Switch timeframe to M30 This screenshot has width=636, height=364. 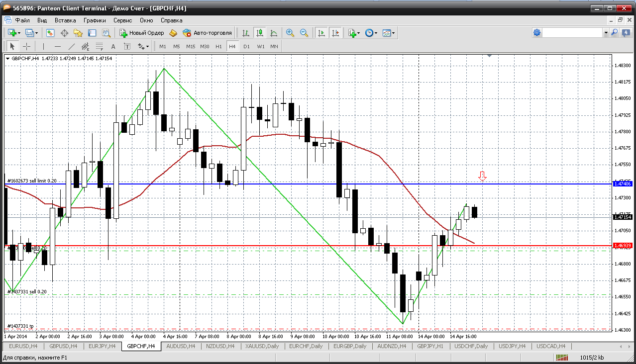click(x=205, y=46)
